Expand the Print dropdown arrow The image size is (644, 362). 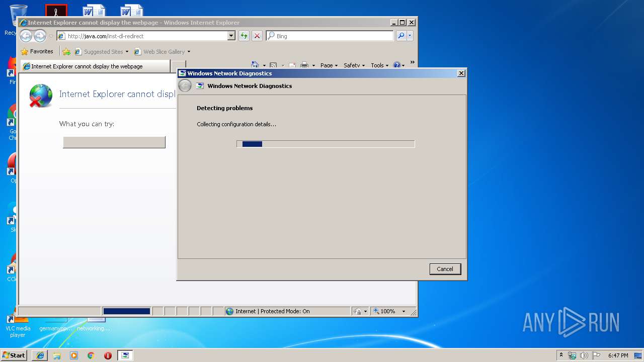pyautogui.click(x=313, y=65)
